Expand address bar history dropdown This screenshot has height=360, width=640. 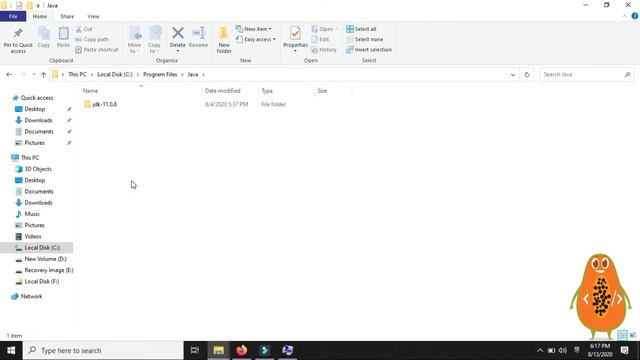pos(513,75)
